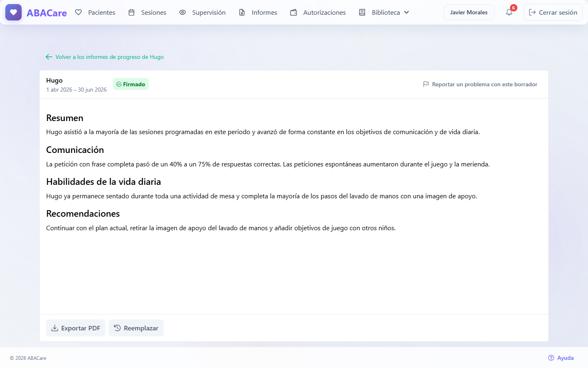The image size is (588, 368).
Task: Click the book icon beside Biblioteca
Action: (x=362, y=12)
